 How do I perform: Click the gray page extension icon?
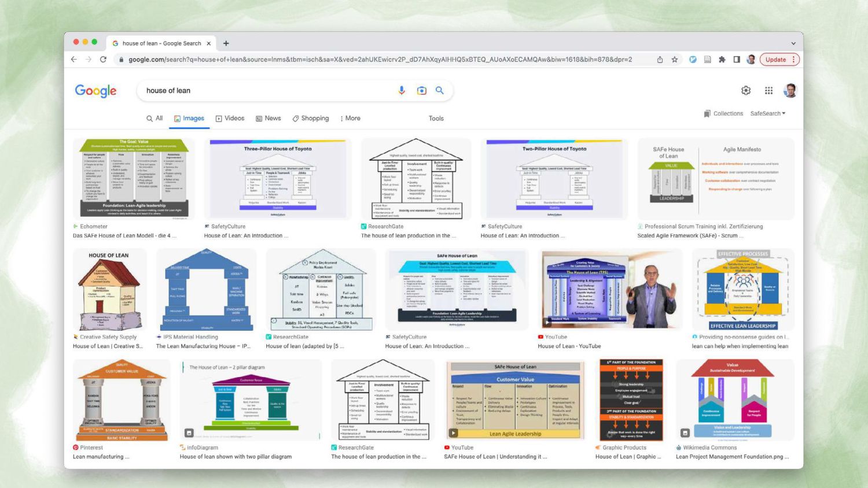(707, 59)
